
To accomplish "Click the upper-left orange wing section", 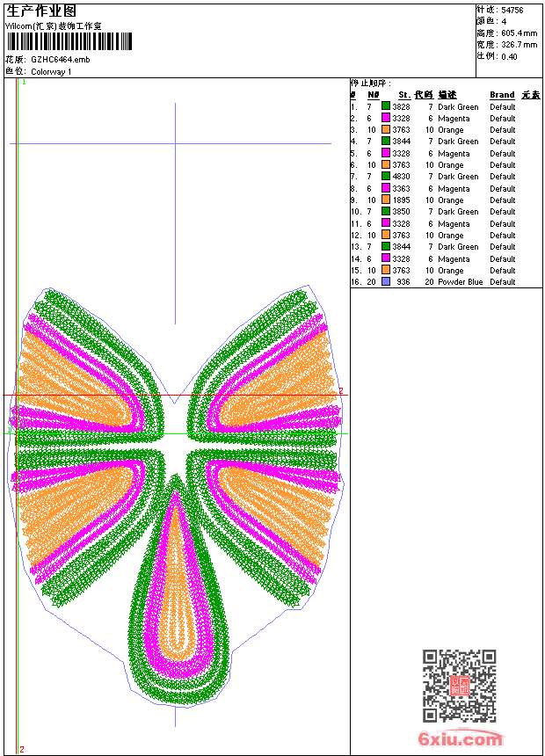I will (x=72, y=381).
